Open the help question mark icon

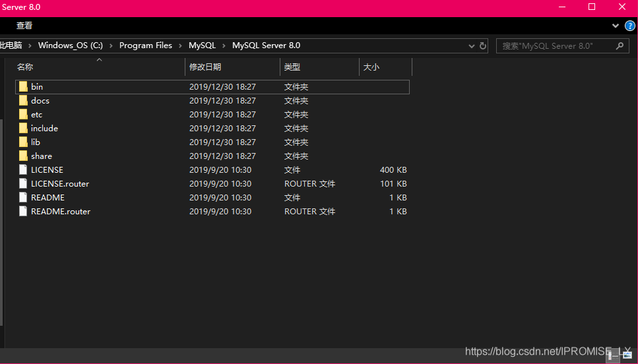tap(630, 26)
